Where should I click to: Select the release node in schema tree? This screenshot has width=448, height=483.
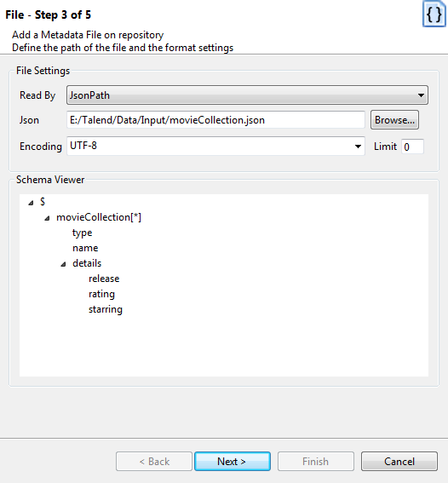(x=104, y=279)
